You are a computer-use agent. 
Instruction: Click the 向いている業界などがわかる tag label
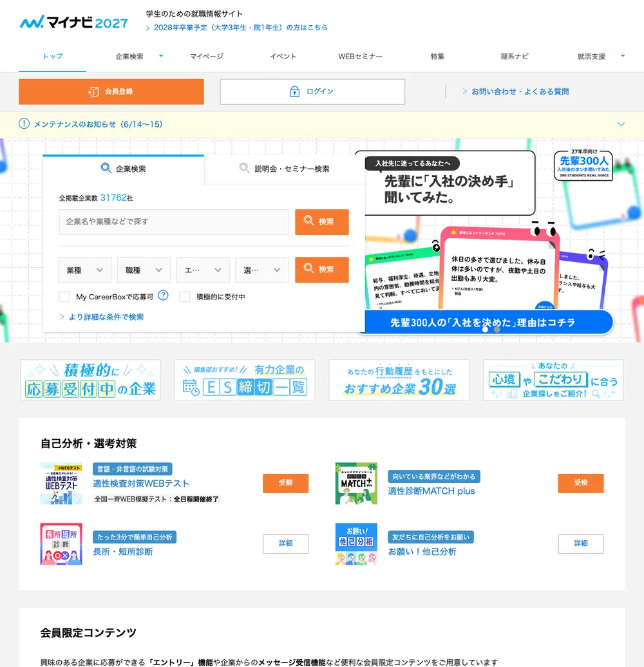434,476
